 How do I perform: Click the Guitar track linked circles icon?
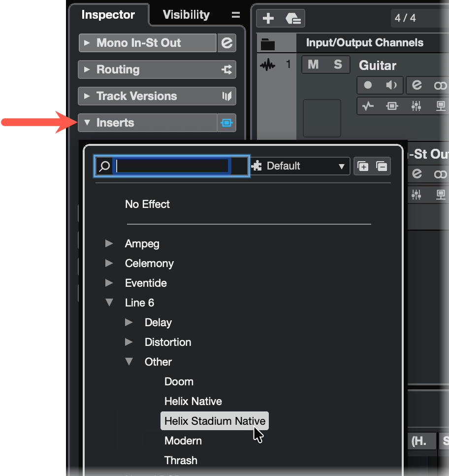click(x=440, y=86)
